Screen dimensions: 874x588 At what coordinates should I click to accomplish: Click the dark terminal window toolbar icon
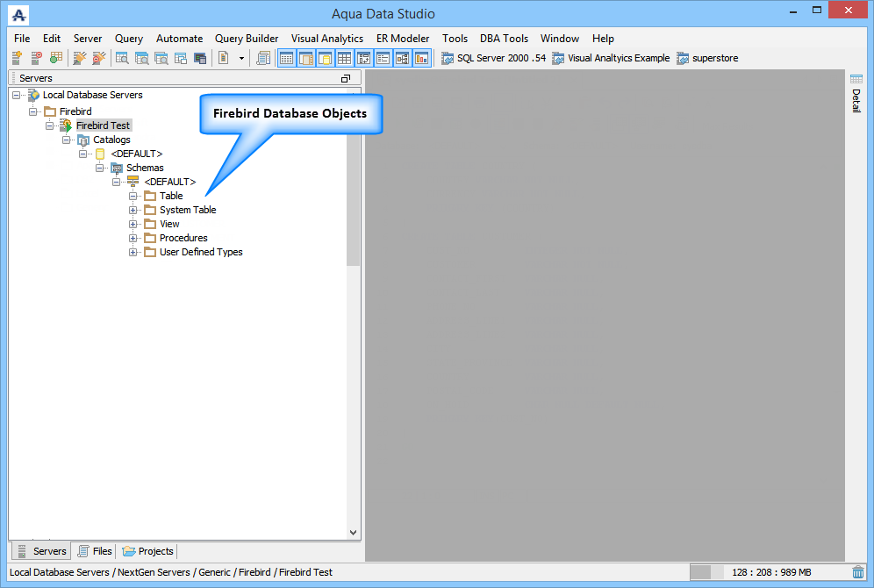[x=200, y=57]
